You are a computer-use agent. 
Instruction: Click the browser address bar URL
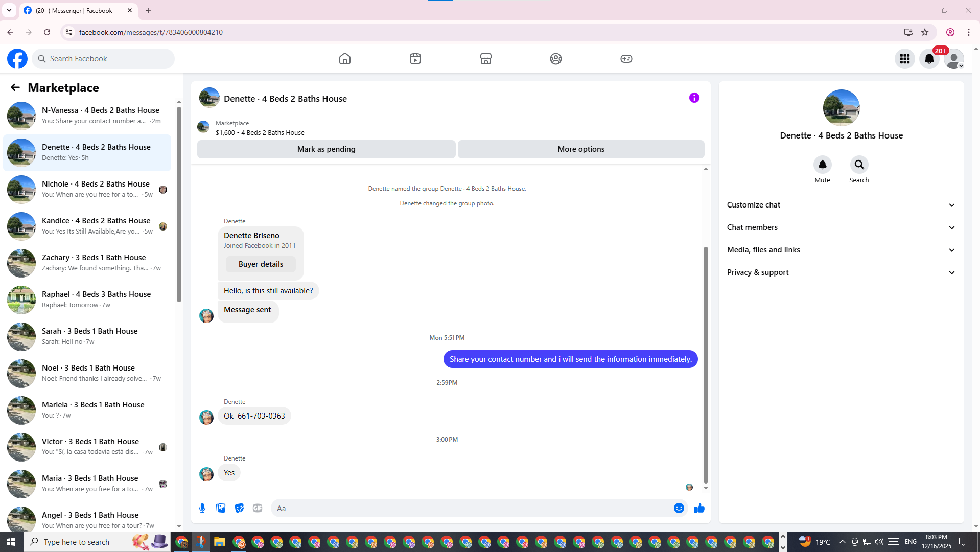[x=151, y=32]
